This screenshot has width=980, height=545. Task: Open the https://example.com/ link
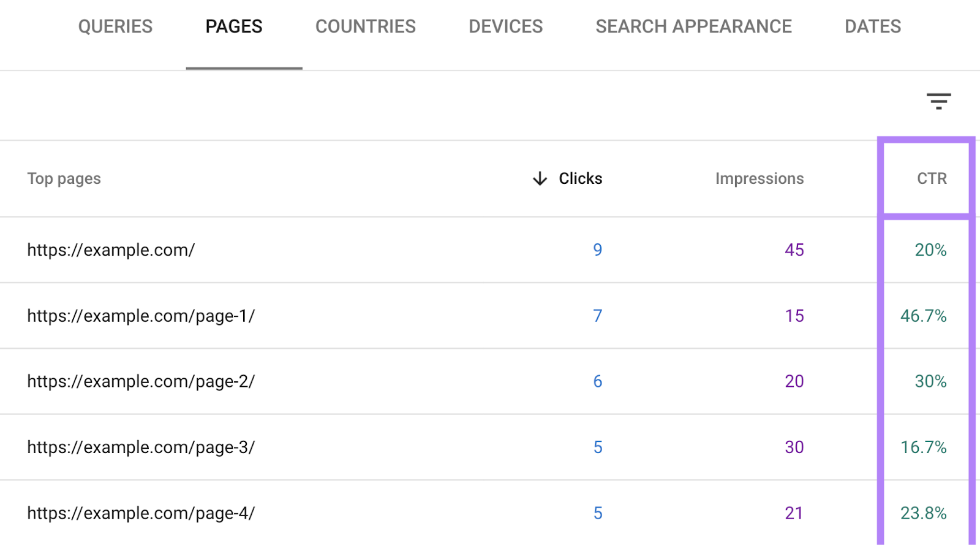point(111,250)
